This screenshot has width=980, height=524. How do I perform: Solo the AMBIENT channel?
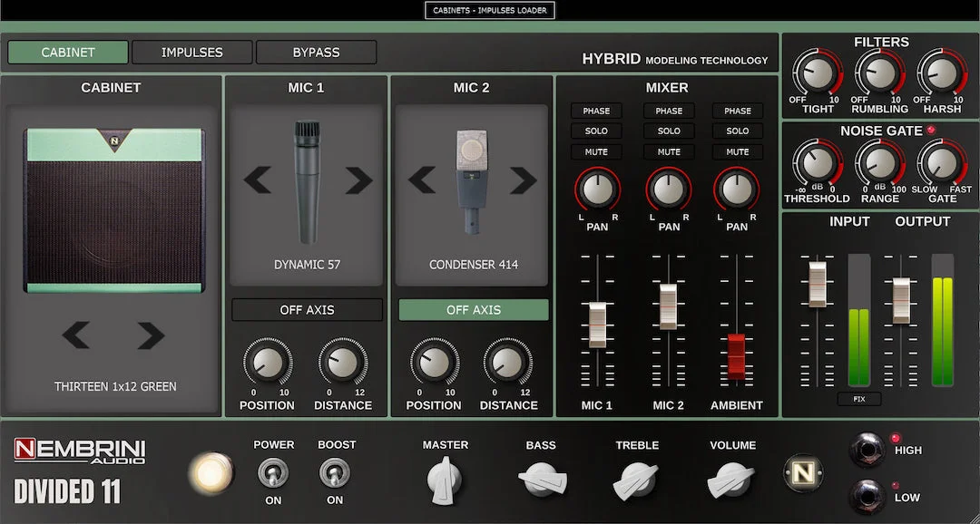click(738, 131)
